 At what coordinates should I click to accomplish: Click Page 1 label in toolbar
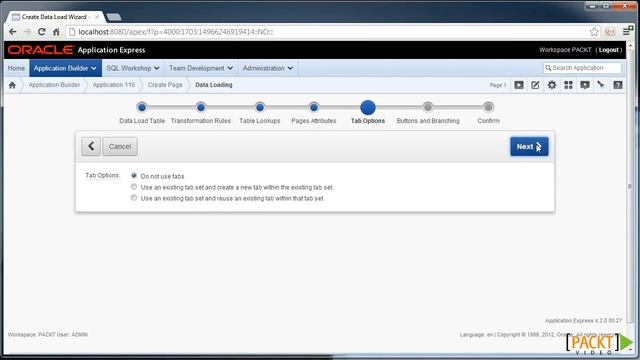tap(498, 85)
